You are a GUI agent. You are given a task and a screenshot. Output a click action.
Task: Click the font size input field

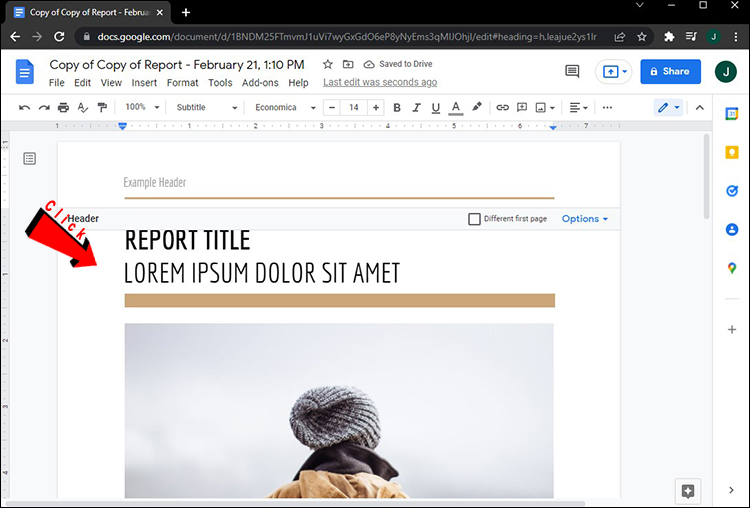coord(354,107)
